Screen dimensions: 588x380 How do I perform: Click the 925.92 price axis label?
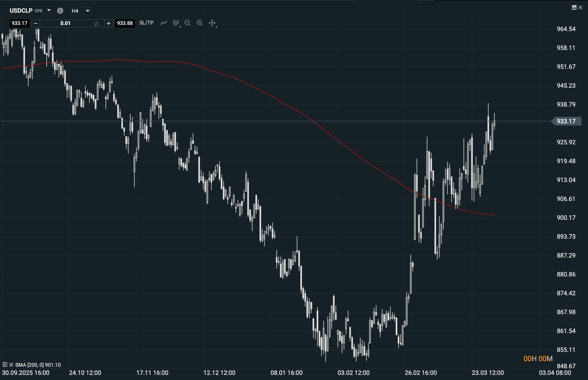point(566,142)
